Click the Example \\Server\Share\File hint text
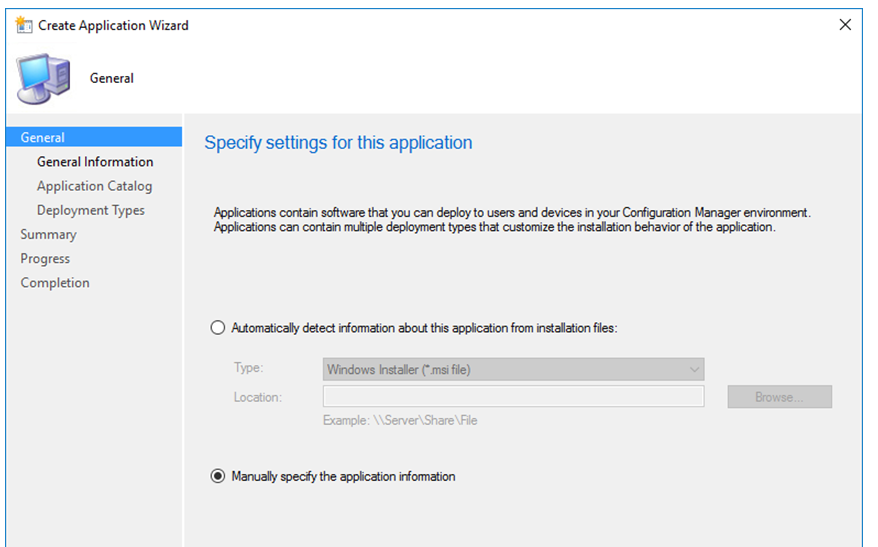The image size is (878, 547). pyautogui.click(x=400, y=420)
